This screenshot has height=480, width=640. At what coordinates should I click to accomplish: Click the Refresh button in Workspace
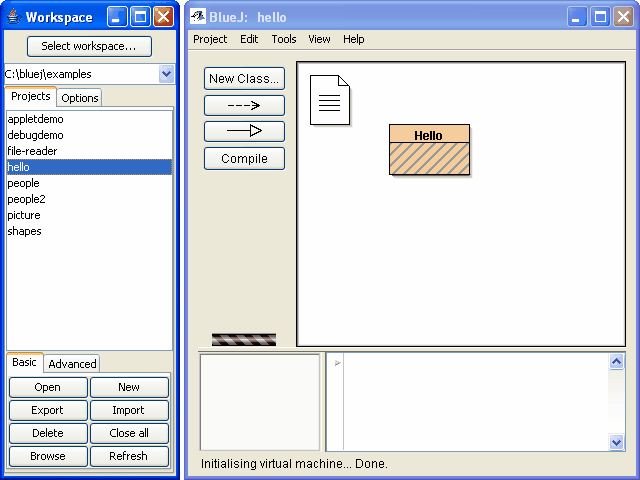[x=129, y=456]
